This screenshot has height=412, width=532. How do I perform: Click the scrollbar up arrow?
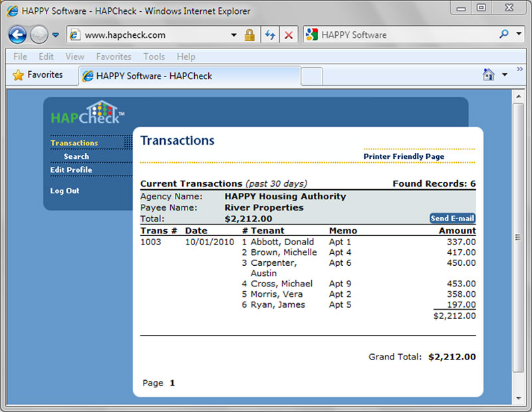click(x=519, y=96)
